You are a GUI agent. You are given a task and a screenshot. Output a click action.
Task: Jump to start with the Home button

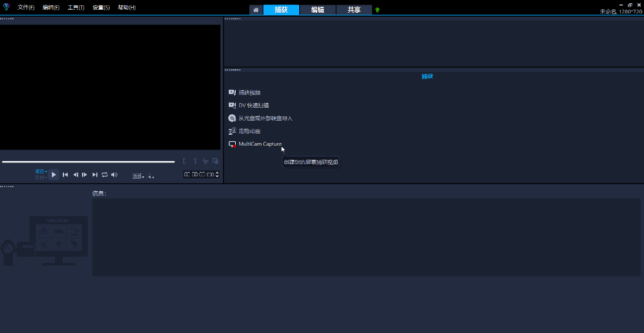[x=65, y=175]
